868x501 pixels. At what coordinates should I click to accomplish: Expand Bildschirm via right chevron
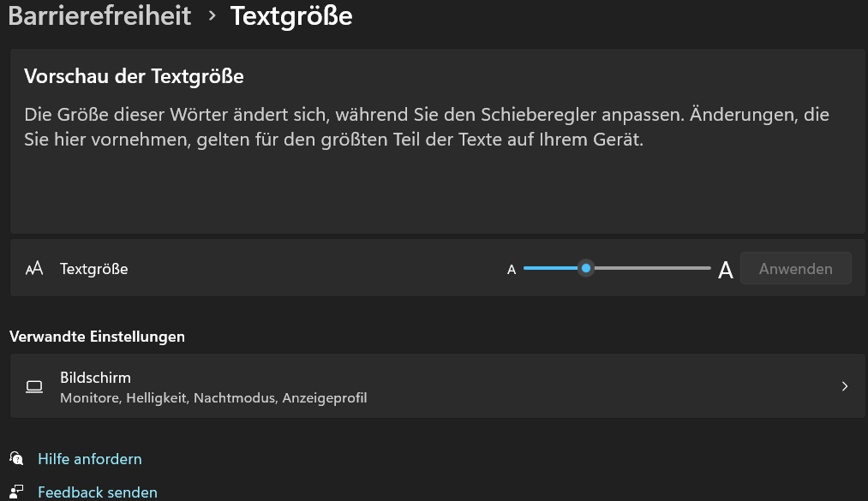845,386
